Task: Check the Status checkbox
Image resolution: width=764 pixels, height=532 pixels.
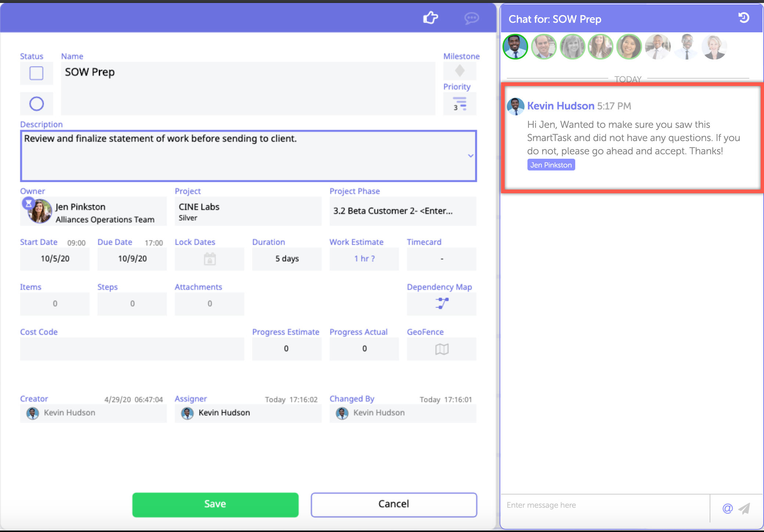Action: coord(36,73)
